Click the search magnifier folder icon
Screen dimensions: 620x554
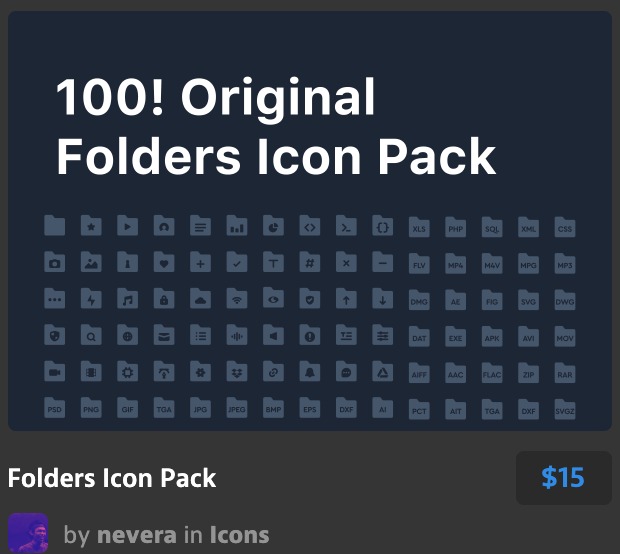(91, 335)
